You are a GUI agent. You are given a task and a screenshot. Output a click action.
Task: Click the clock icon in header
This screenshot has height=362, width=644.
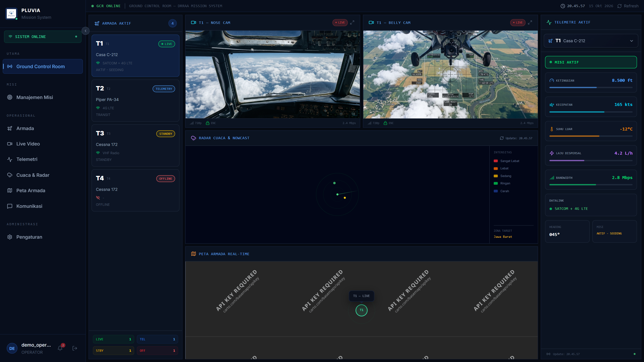(x=563, y=6)
